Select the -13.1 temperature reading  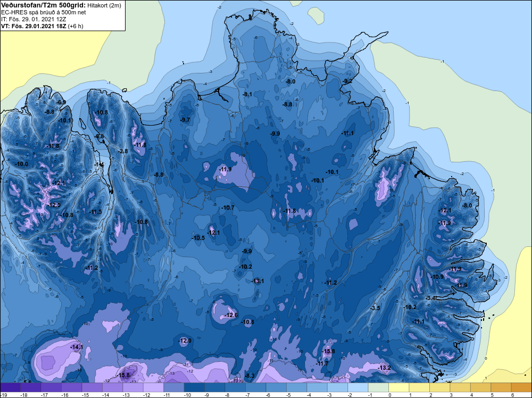257,281
